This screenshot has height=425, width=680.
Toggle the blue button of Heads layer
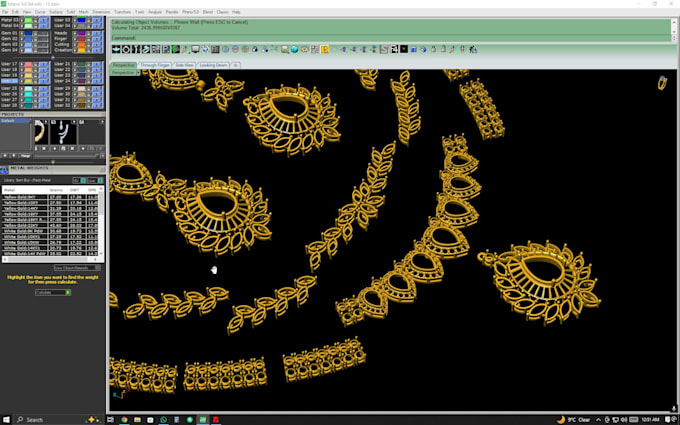[97, 33]
